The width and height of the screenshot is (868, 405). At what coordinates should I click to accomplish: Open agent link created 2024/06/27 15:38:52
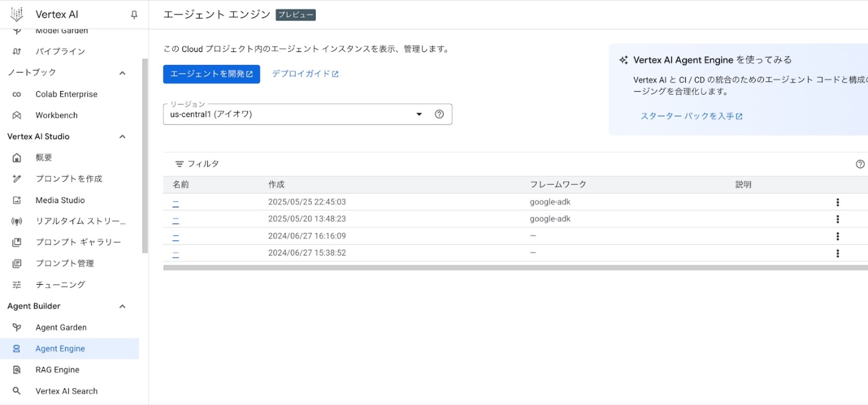pyautogui.click(x=175, y=253)
